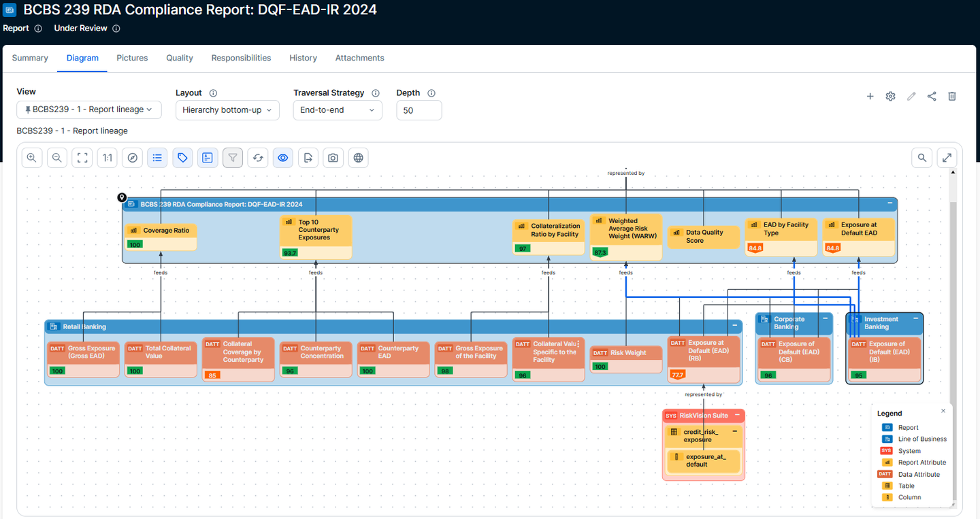
Task: Select Collateralization Ratio by Facility node
Action: click(549, 237)
